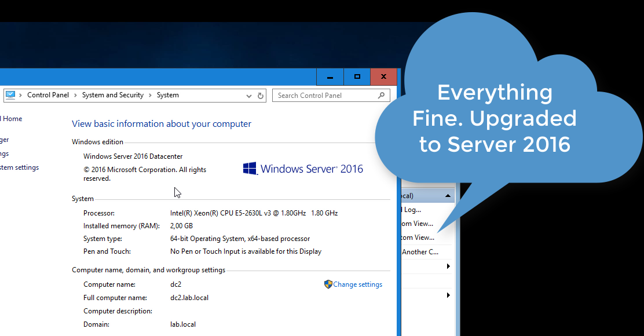This screenshot has width=644, height=336.
Task: Select full computer name 'dc2.lab.local'
Action: click(x=189, y=297)
